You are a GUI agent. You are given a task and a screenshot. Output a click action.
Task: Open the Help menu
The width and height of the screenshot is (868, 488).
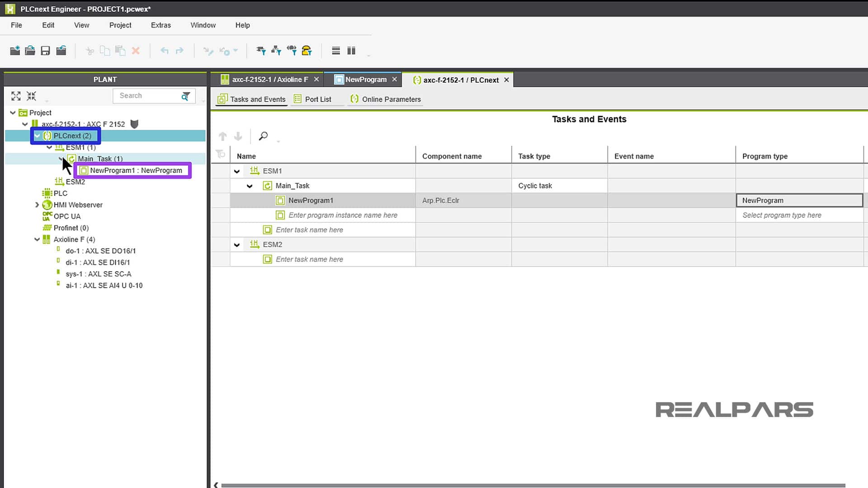tap(242, 25)
